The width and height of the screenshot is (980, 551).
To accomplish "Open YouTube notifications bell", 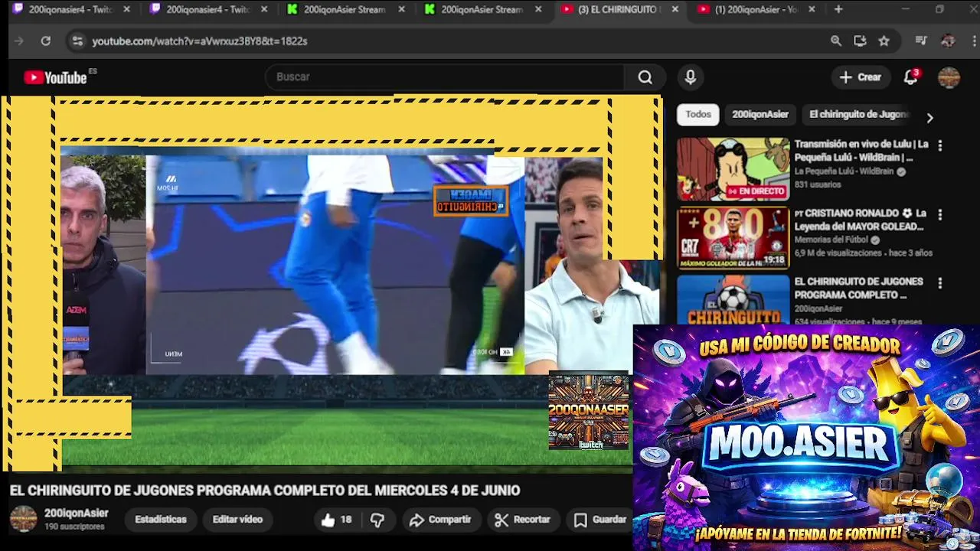I will pos(910,77).
